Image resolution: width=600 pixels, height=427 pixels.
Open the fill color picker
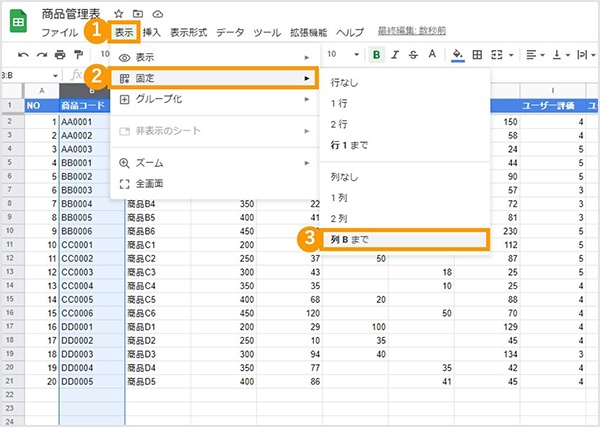click(x=458, y=55)
